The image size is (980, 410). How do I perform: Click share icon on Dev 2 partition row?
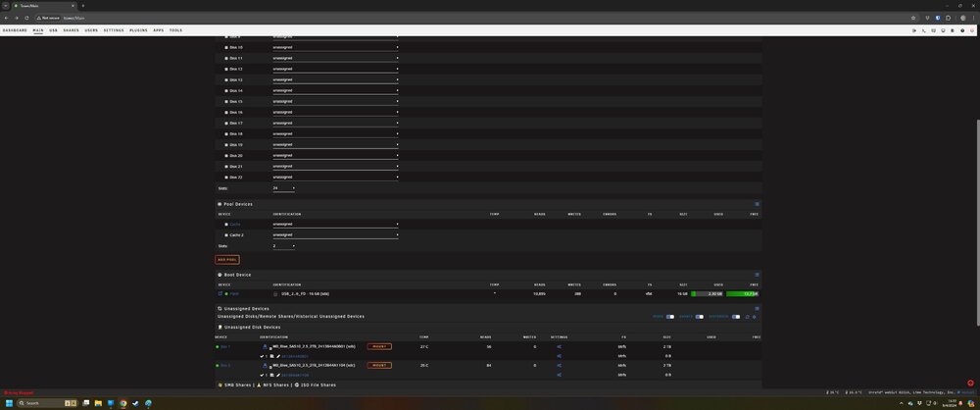(x=560, y=375)
